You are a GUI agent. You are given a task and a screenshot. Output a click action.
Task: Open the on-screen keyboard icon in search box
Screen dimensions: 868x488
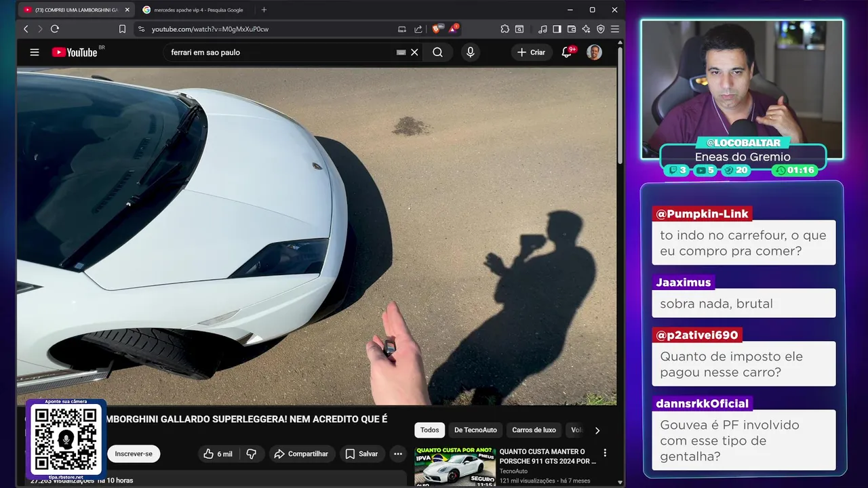[401, 52]
